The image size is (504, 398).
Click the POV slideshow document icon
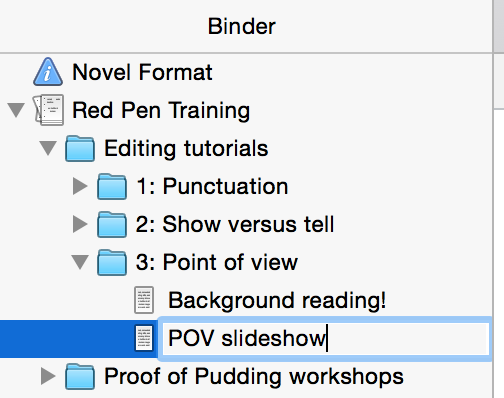144,338
